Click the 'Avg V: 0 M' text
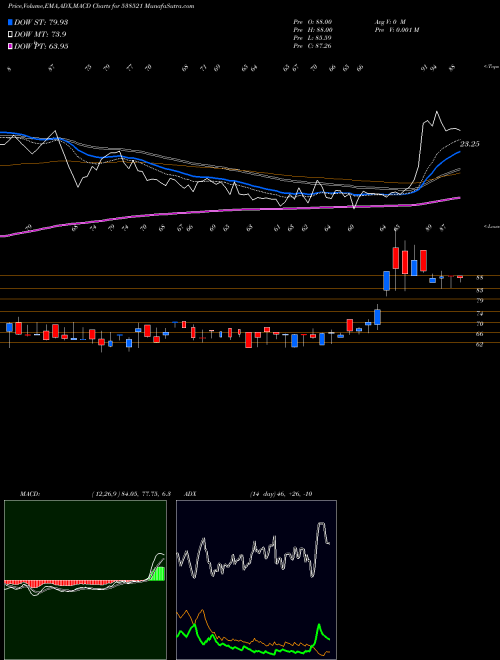The height and width of the screenshot is (660, 500). pyautogui.click(x=389, y=22)
